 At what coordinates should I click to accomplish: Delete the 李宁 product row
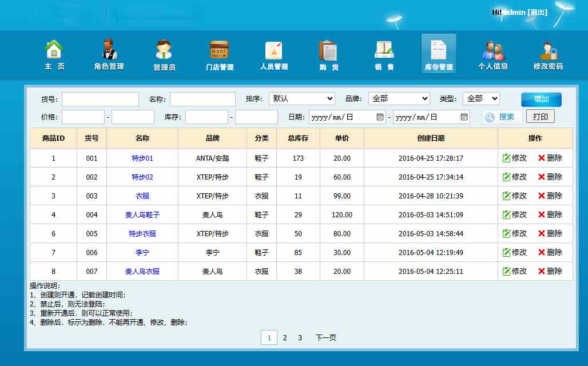pyautogui.click(x=550, y=252)
